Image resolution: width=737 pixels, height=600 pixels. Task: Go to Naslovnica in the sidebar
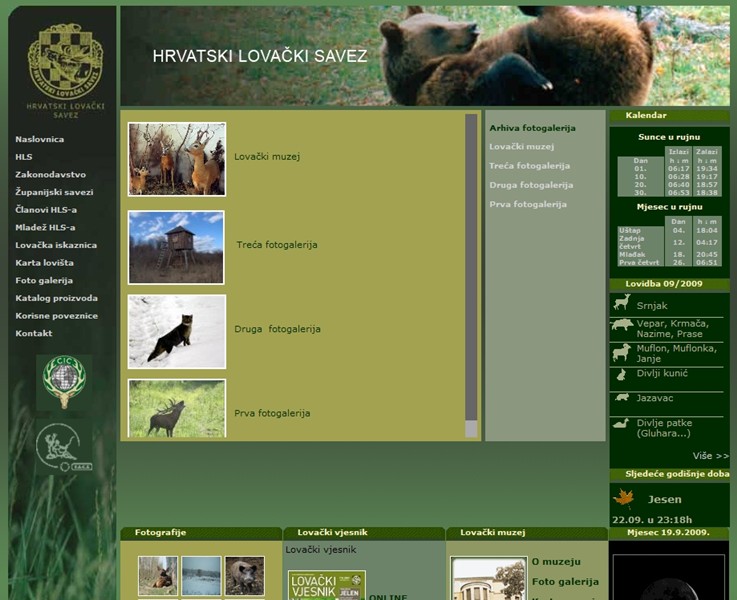[x=39, y=139]
